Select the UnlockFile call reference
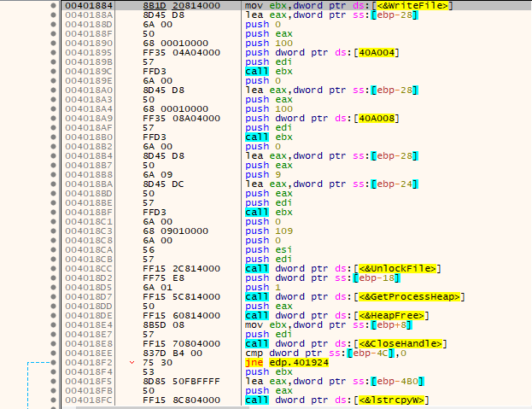 coord(397,269)
